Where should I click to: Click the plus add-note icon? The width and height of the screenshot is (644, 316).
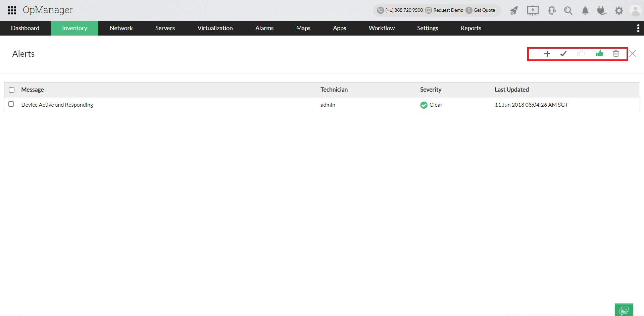[547, 54]
